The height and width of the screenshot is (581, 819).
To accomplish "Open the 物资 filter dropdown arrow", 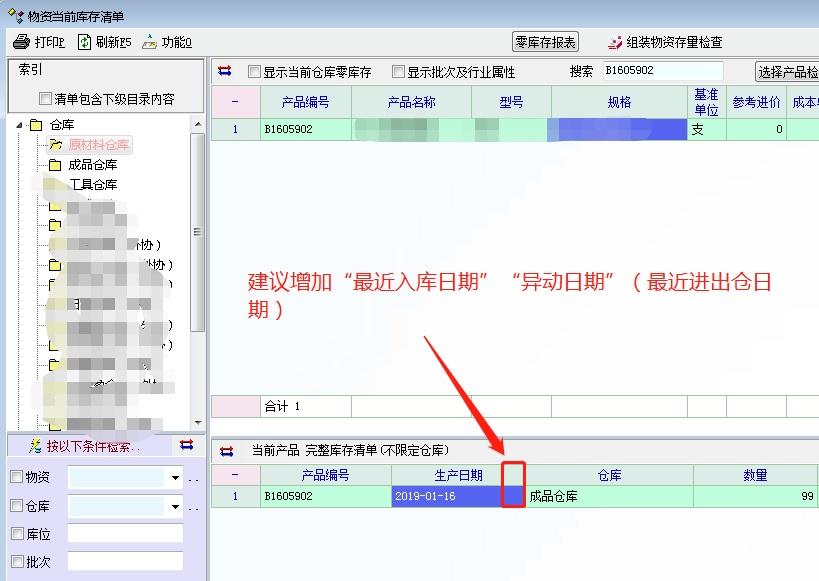I will (176, 478).
